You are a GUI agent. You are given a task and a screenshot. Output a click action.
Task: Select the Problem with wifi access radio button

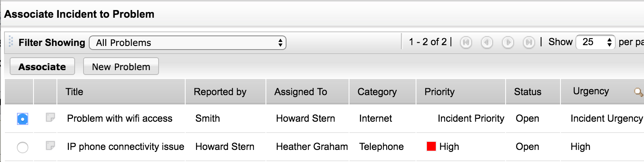tap(23, 119)
